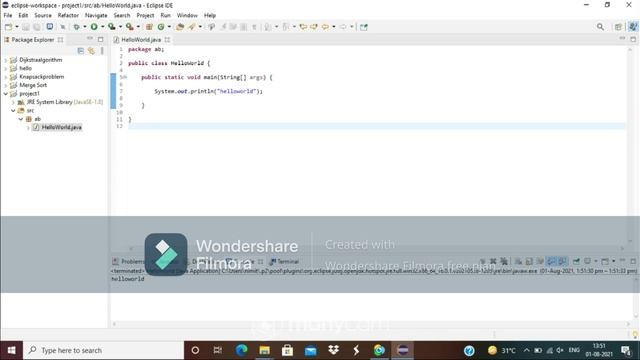Click the Back navigation arrow
This screenshot has width=640, height=360.
coord(325,27)
